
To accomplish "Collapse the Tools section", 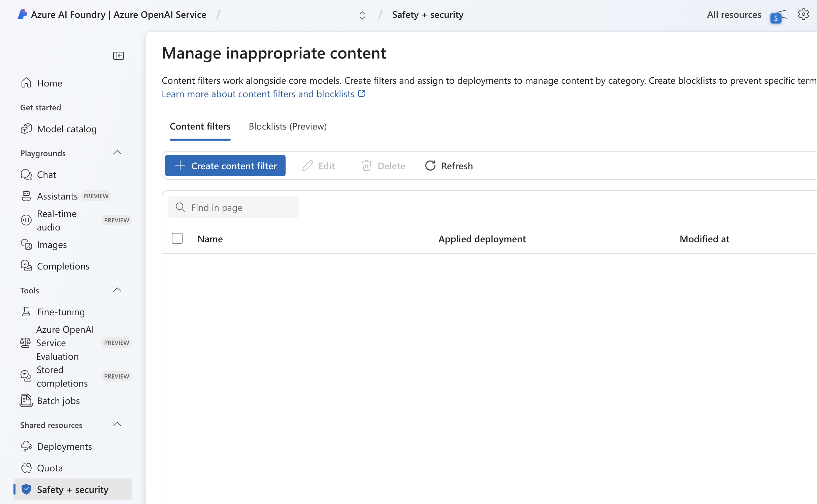I will pos(117,289).
